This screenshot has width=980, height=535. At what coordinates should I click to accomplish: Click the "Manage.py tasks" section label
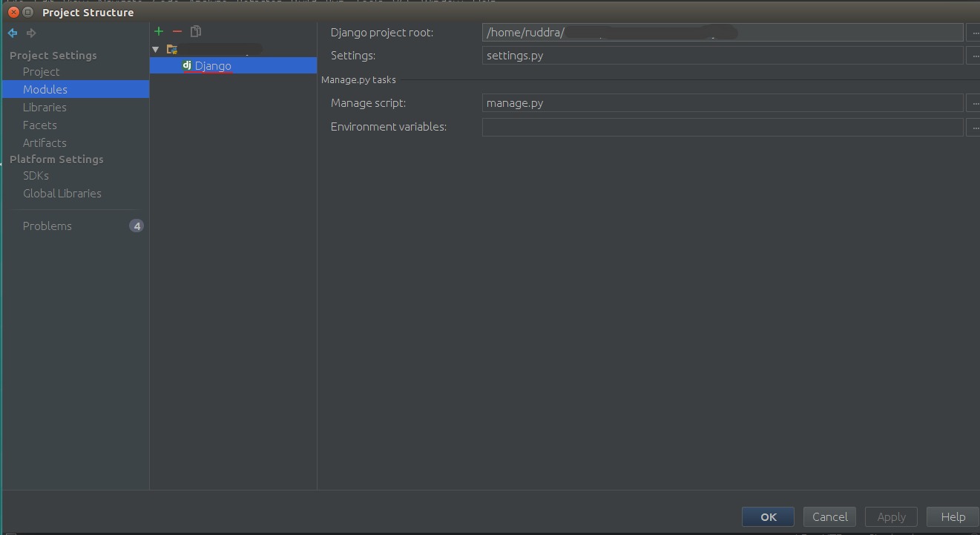tap(358, 79)
